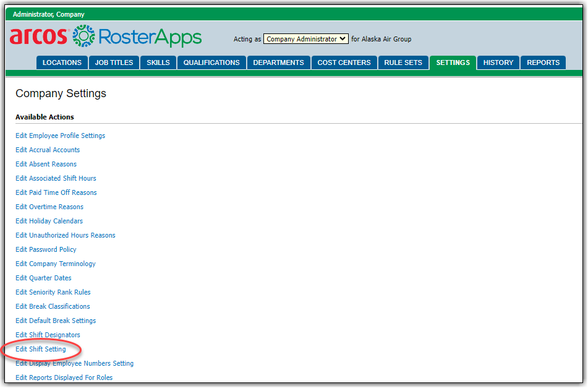The width and height of the screenshot is (588, 388).
Task: Open the Acting as role dropdown
Action: pyautogui.click(x=306, y=39)
